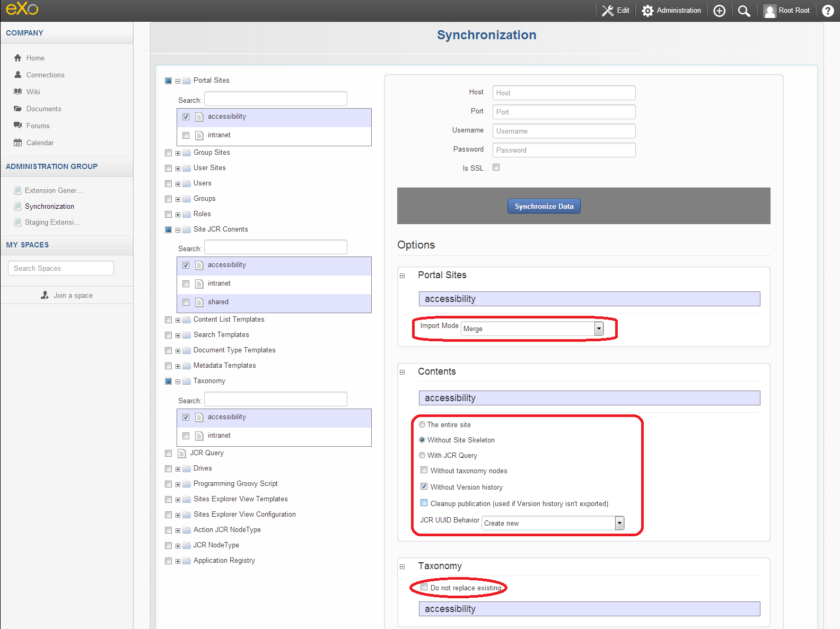Click the Edit wrench icon
Viewport: 840px width, 629px height.
click(615, 11)
